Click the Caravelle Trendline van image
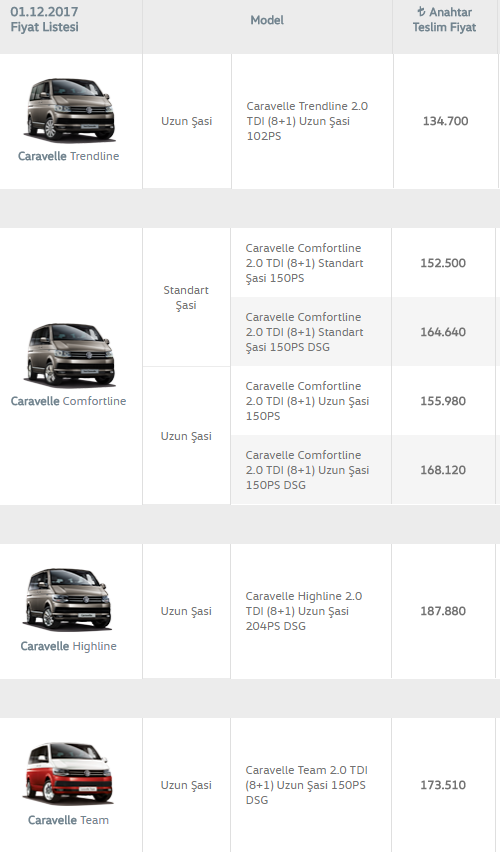This screenshot has width=500, height=852. pos(70,109)
